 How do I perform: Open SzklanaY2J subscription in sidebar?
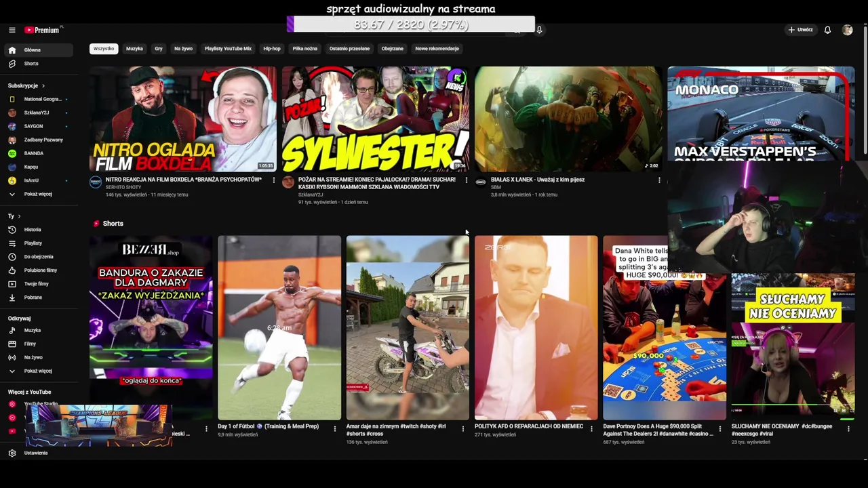pyautogui.click(x=38, y=113)
